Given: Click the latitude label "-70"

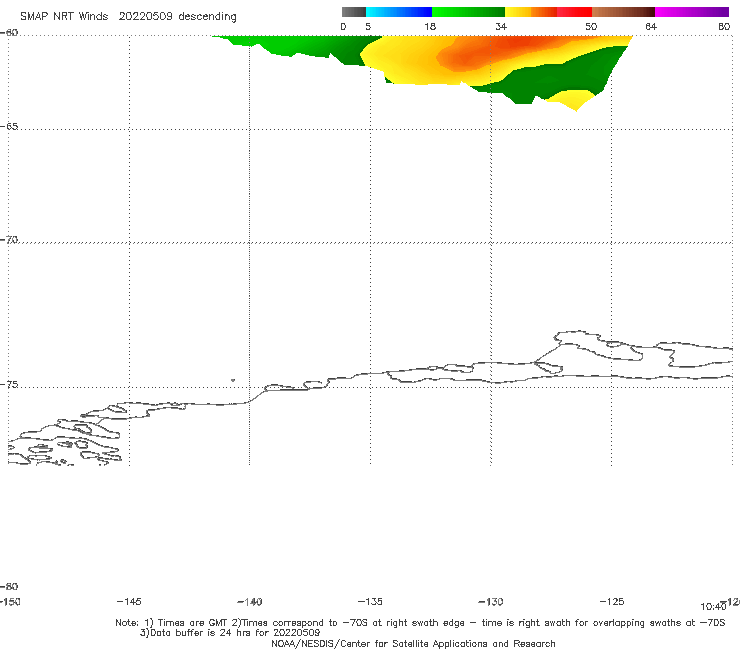Looking at the screenshot, I should pyautogui.click(x=9, y=240).
